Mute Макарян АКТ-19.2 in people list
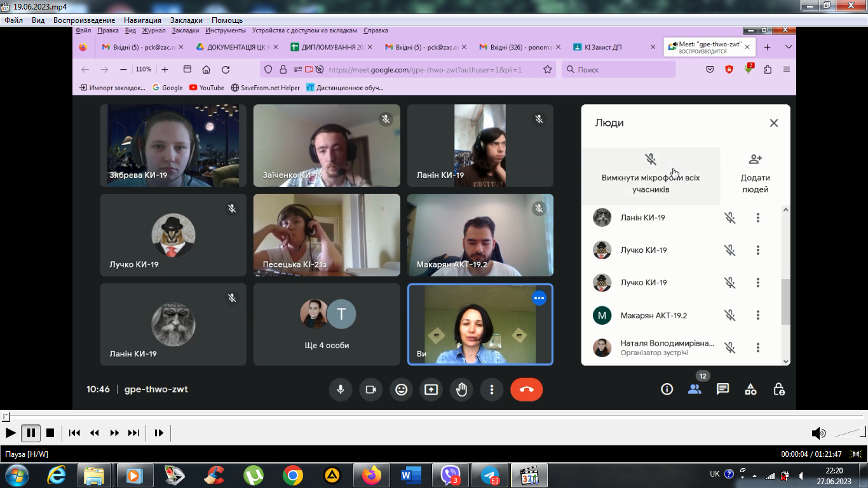Image resolution: width=868 pixels, height=488 pixels. coord(730,315)
